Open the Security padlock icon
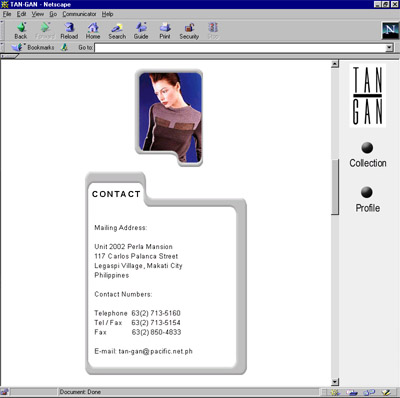400x398 pixels. (189, 28)
